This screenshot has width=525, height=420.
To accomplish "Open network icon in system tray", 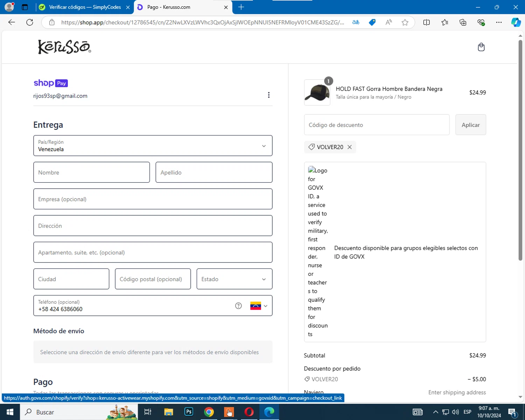I will click(445, 412).
